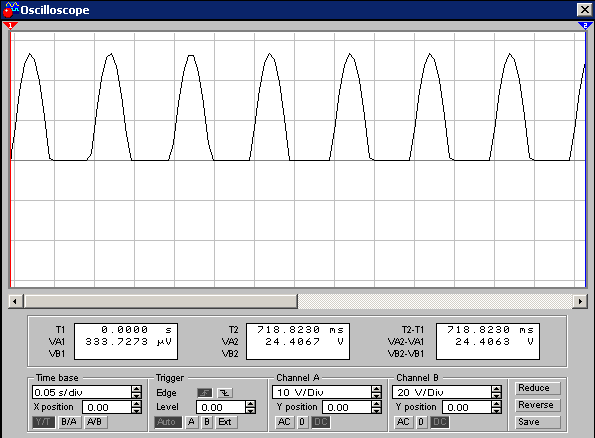
Task: Decrease Channel A Y position
Action: [x=376, y=411]
